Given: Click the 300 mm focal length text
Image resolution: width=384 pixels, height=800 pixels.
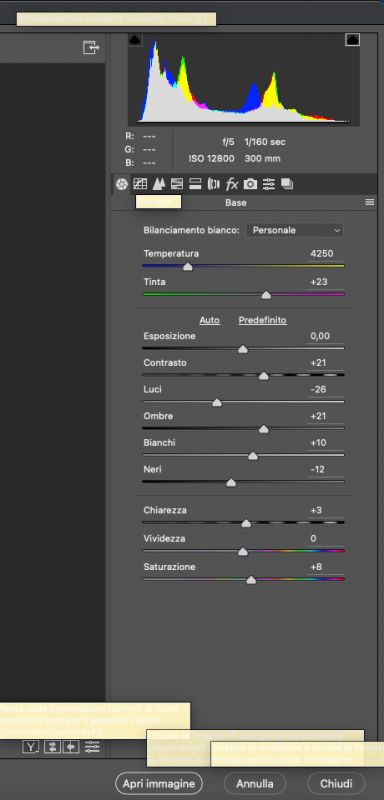Looking at the screenshot, I should click(263, 159).
